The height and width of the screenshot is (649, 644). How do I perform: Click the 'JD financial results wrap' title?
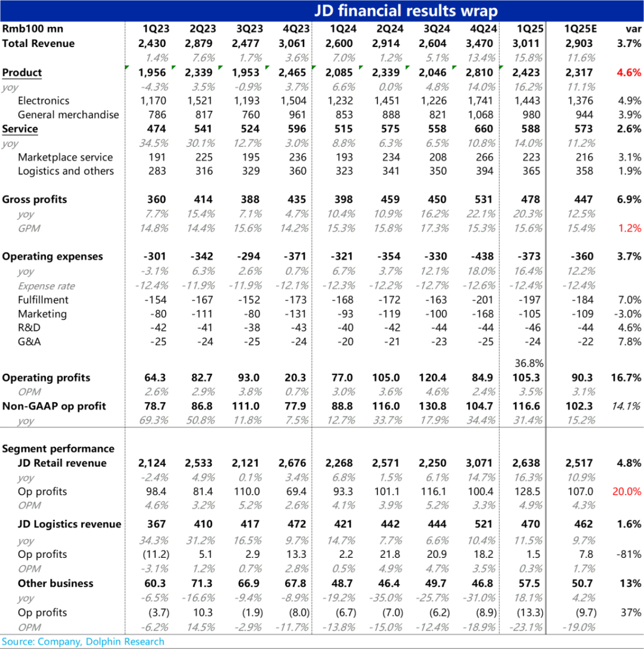(405, 11)
